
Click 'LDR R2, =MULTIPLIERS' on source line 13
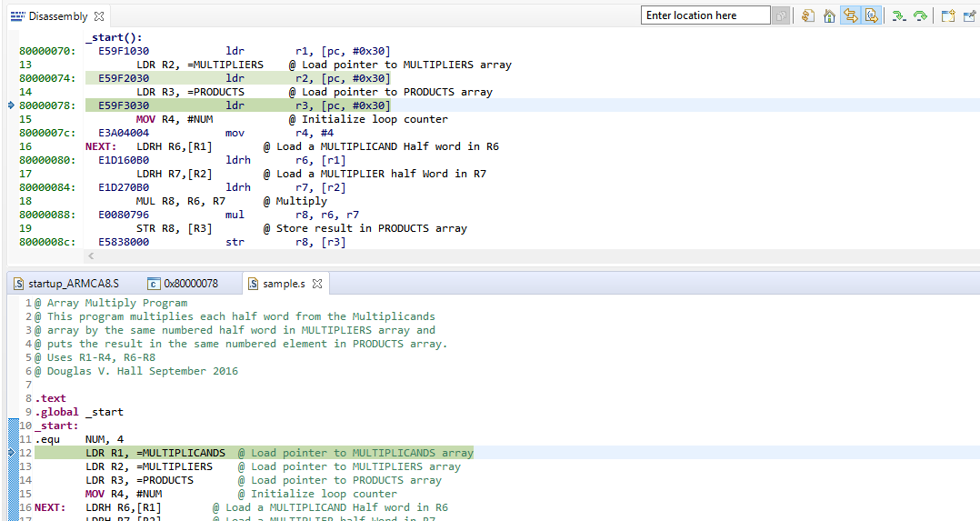pos(149,466)
